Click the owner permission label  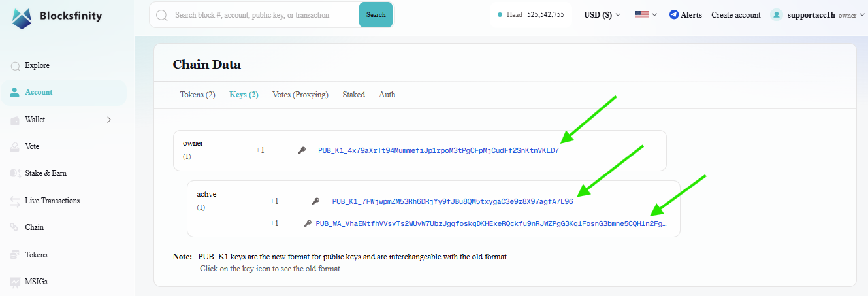coord(193,143)
